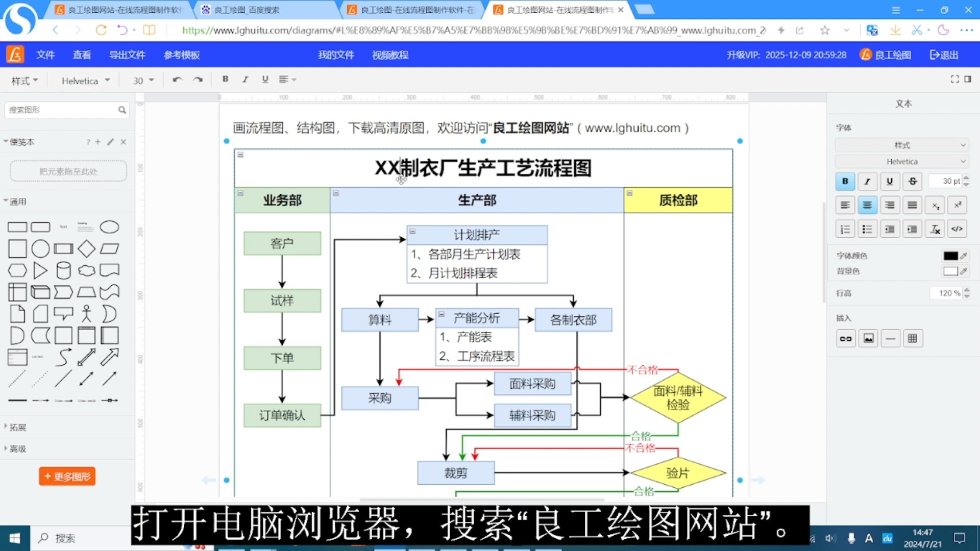
Task: Choose the cylinder shape in the palette
Action: (63, 270)
